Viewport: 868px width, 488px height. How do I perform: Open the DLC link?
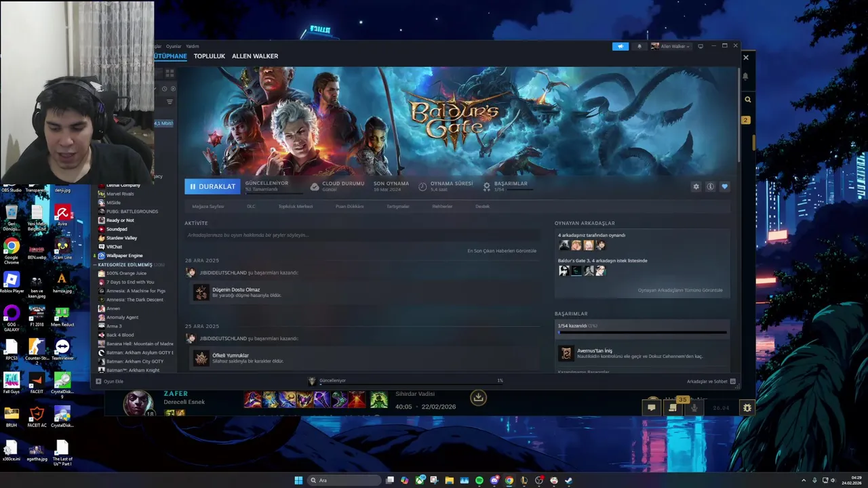click(x=251, y=206)
